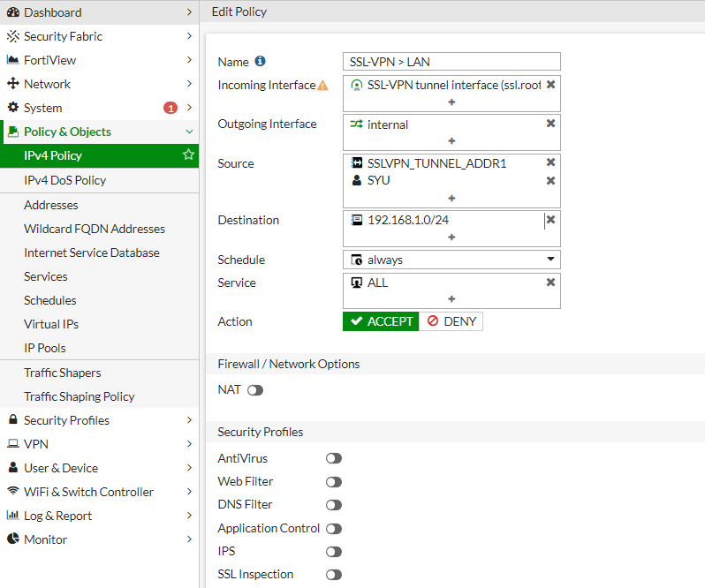This screenshot has width=705, height=588.
Task: Enable the Web Filter toggle
Action: (334, 482)
